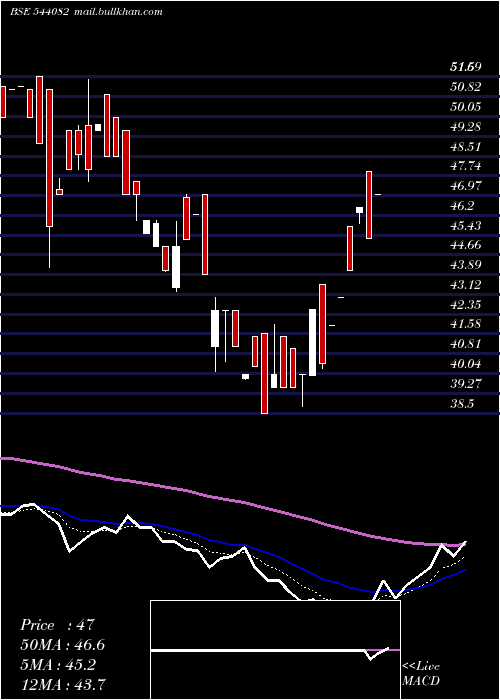
Task: Select the 50.82 price level label
Action: tap(466, 87)
